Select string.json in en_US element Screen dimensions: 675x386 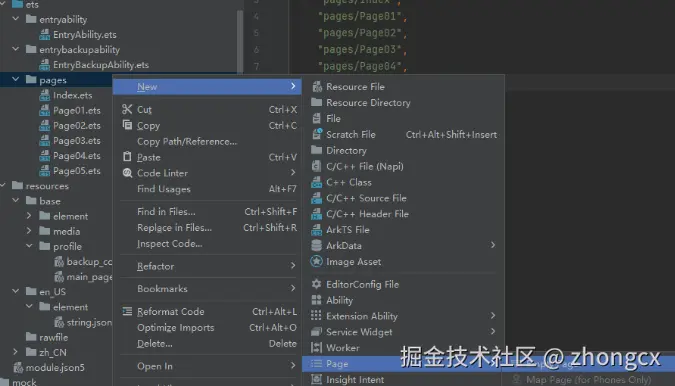(89, 322)
